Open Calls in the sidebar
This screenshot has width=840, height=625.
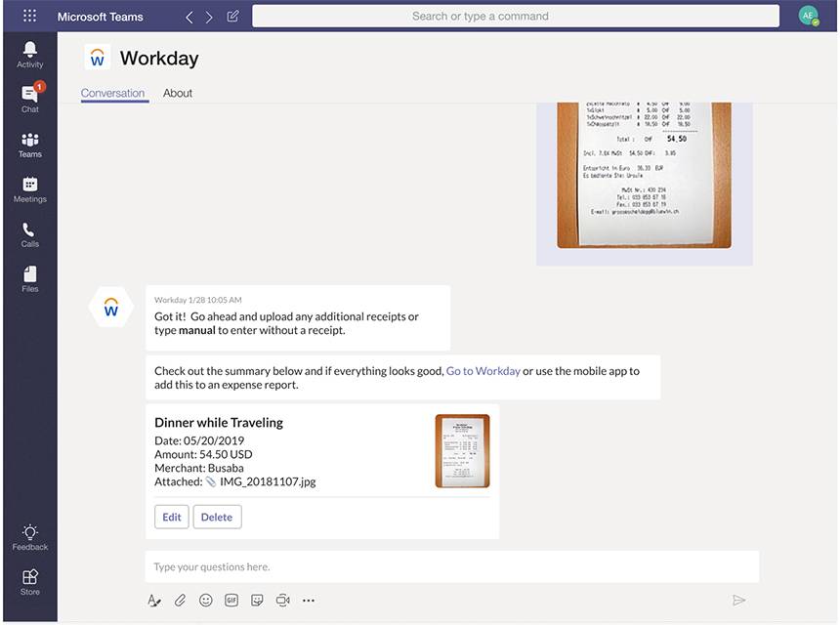pos(30,234)
